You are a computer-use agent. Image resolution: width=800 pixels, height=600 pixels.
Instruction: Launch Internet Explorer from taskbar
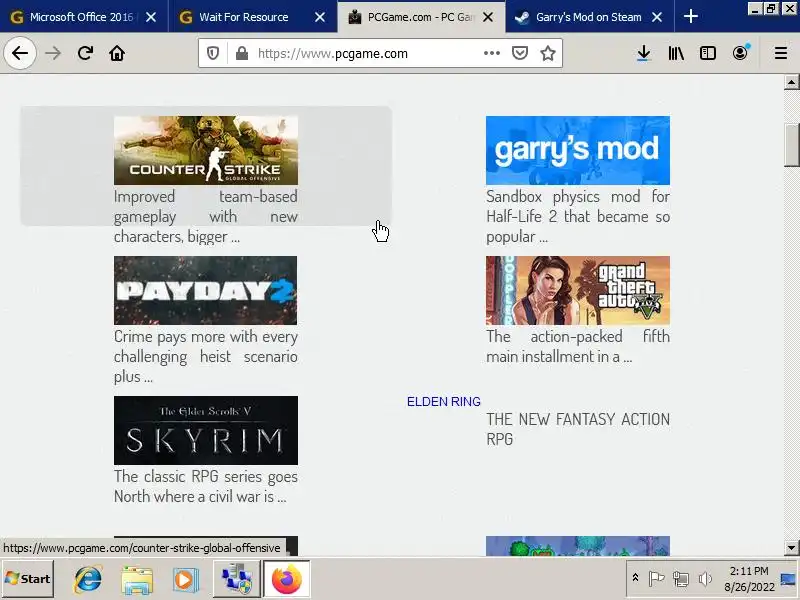click(88, 579)
